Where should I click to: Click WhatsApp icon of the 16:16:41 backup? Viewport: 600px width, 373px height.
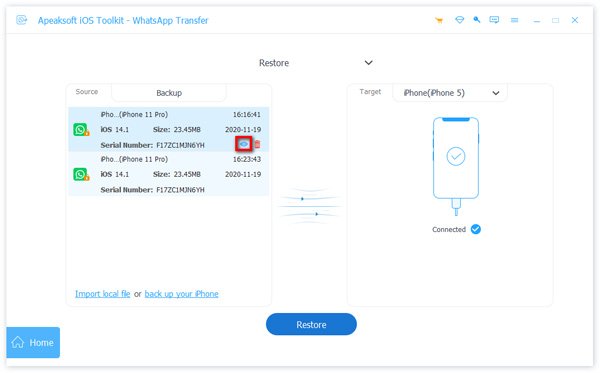point(81,130)
